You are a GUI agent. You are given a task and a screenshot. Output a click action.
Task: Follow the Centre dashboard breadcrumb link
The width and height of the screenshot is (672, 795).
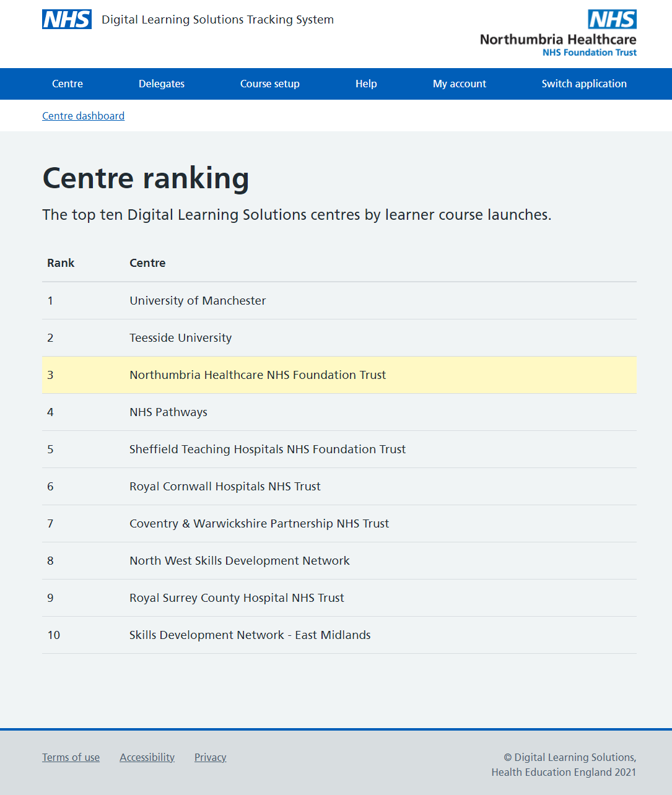point(83,116)
